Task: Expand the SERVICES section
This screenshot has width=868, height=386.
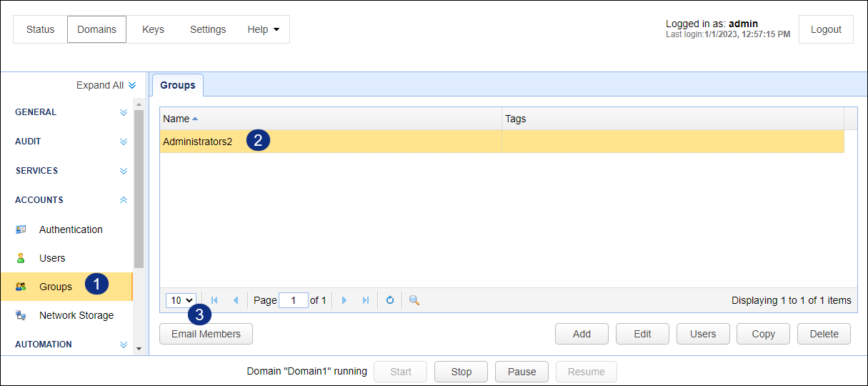Action: tap(124, 171)
